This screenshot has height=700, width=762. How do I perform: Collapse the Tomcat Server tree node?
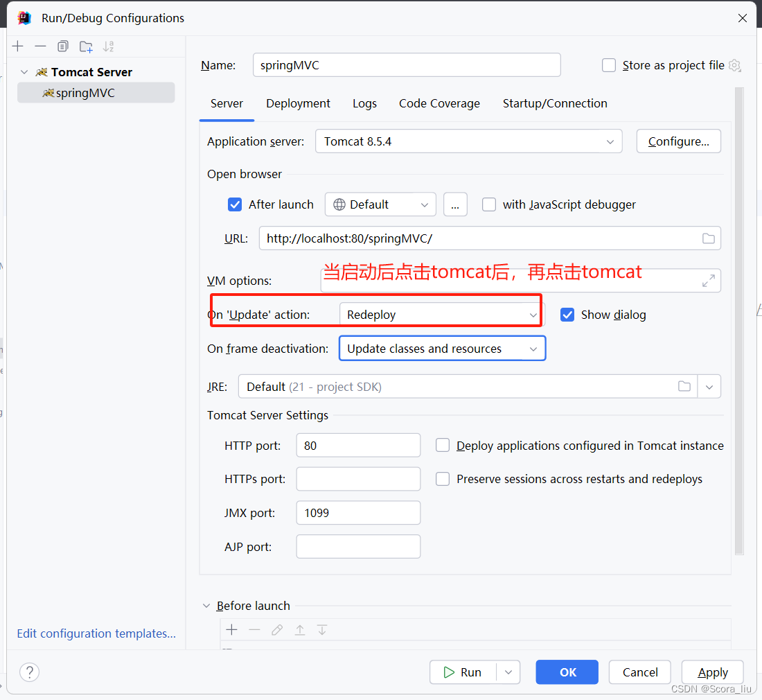[x=24, y=72]
